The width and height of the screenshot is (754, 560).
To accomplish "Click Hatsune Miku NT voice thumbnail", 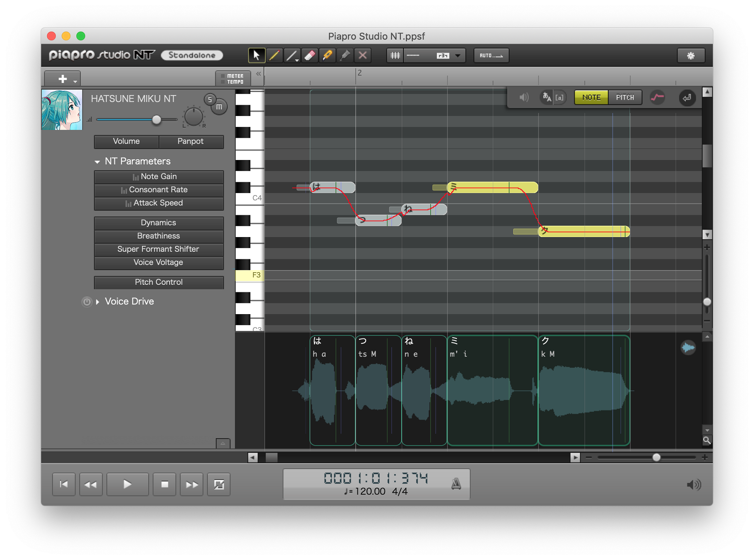I will click(x=62, y=110).
